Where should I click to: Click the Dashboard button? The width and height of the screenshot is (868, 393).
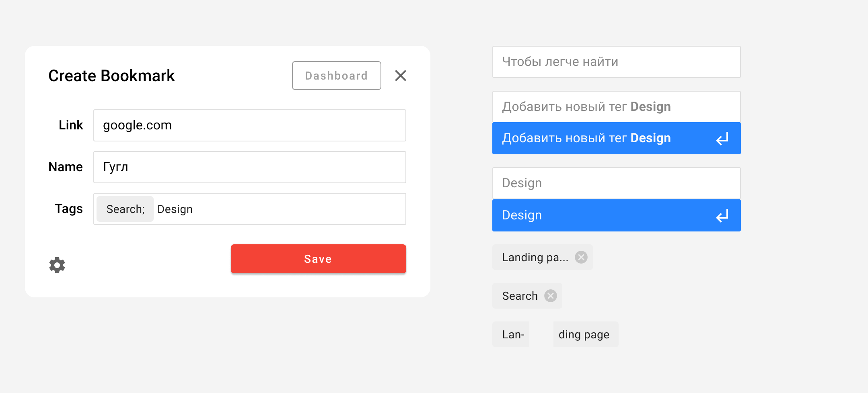(x=336, y=76)
